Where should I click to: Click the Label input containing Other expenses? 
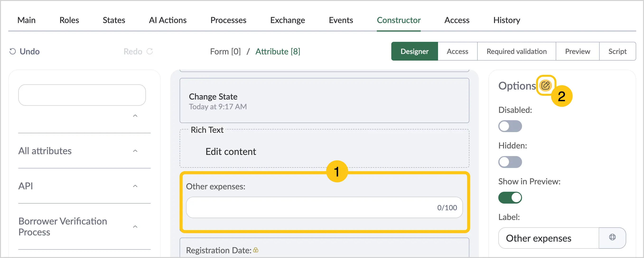pos(549,238)
